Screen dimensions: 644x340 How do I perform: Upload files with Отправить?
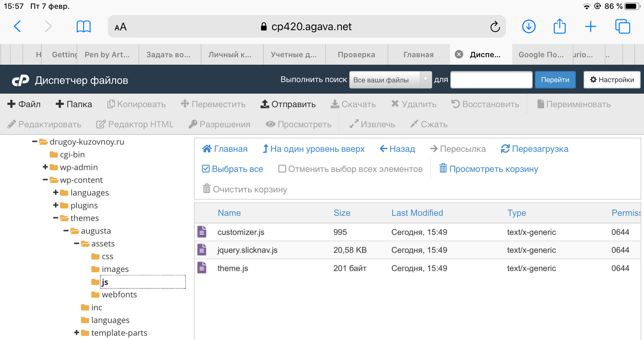pos(288,104)
